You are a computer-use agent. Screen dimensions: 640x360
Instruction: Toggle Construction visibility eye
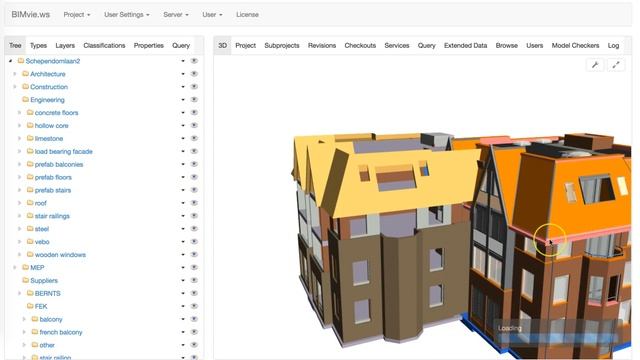click(194, 87)
